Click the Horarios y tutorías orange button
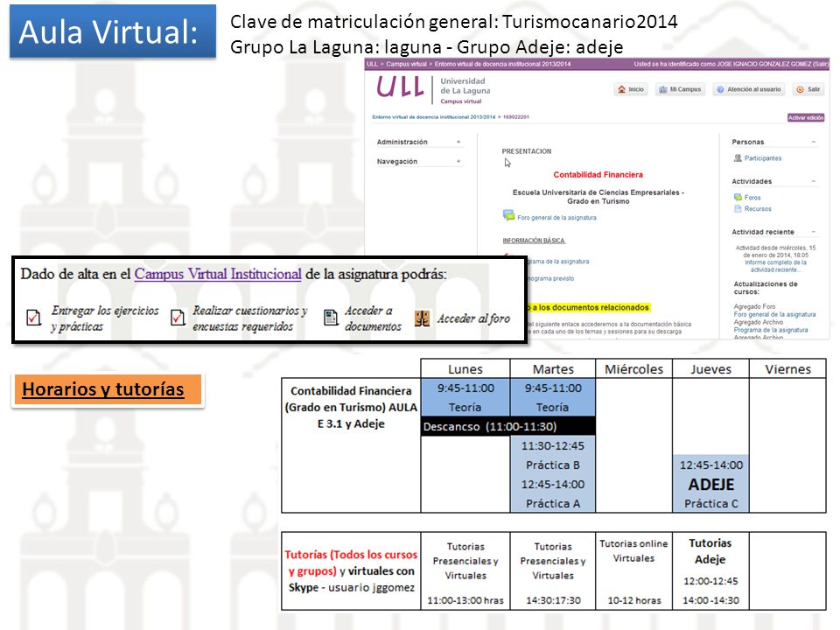This screenshot has height=630, width=840. [x=107, y=389]
